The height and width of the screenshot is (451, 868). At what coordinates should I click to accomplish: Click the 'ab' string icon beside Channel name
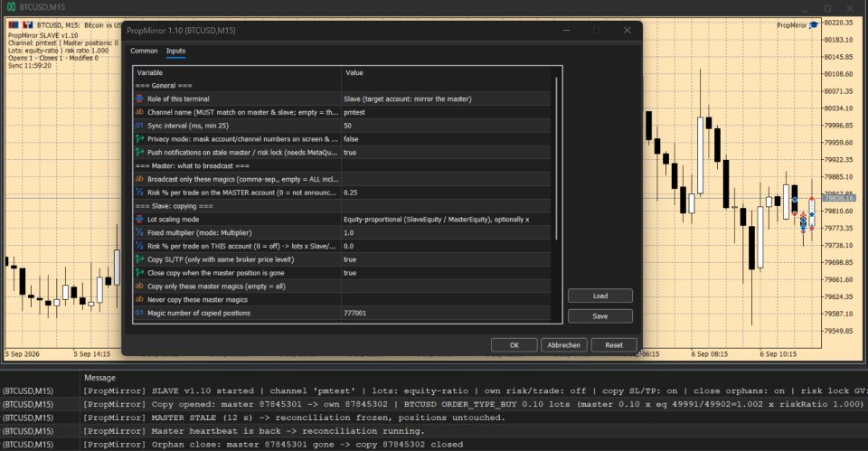(x=139, y=112)
